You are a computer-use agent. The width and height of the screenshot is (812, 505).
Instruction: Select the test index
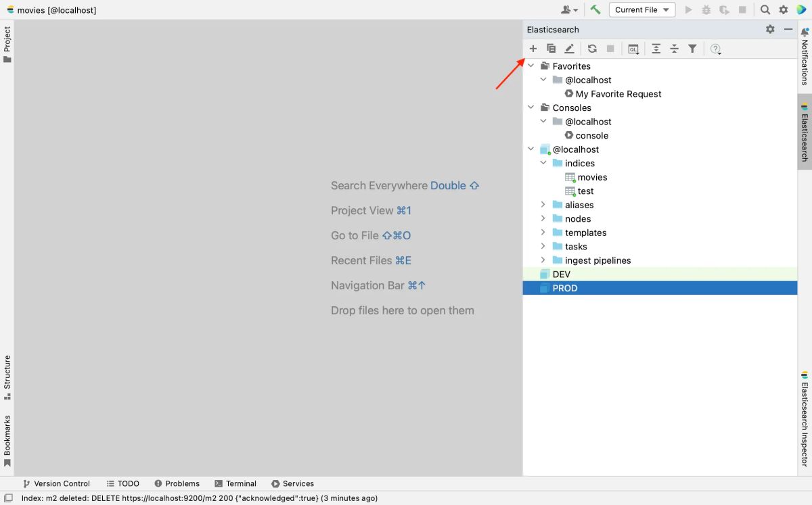(585, 191)
